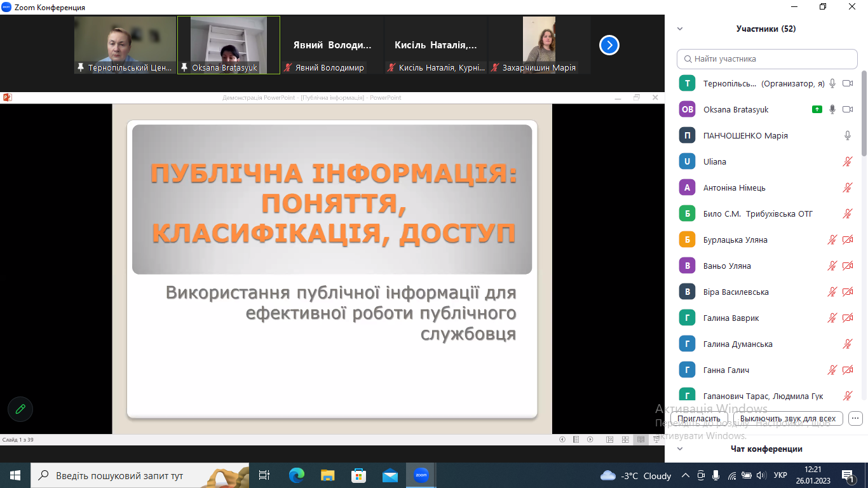This screenshot has width=868, height=488.
Task: Open the more options ellipsis menu
Action: 855,418
